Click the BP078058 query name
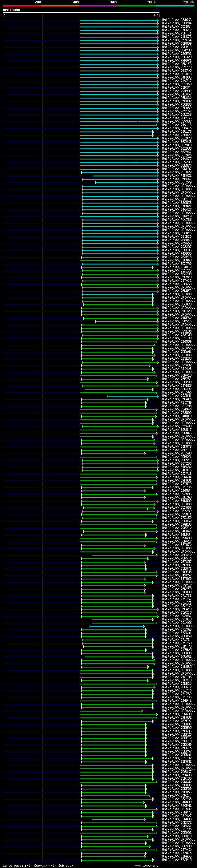The image size is (197, 868). pos(11,10)
